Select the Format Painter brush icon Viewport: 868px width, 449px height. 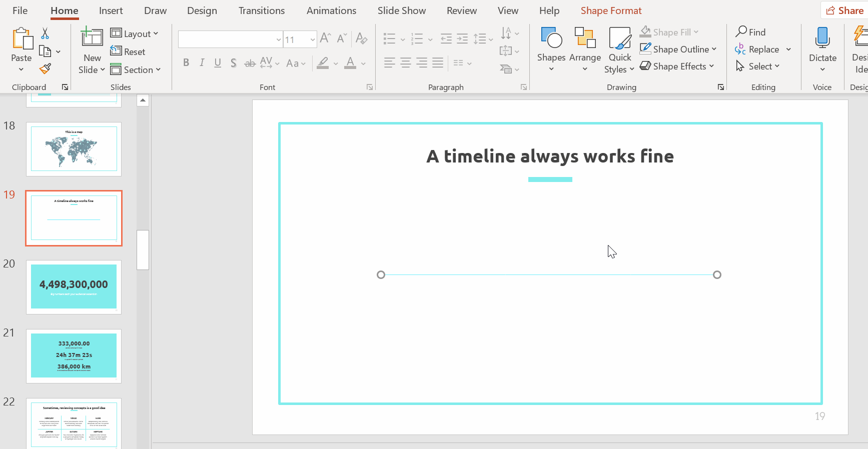click(45, 68)
